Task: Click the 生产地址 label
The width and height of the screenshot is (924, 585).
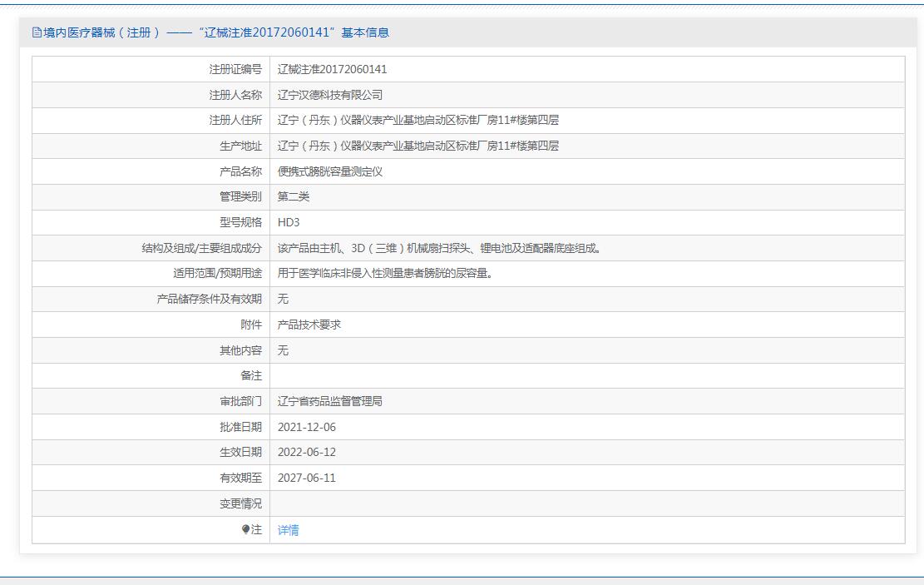Action: (x=240, y=146)
